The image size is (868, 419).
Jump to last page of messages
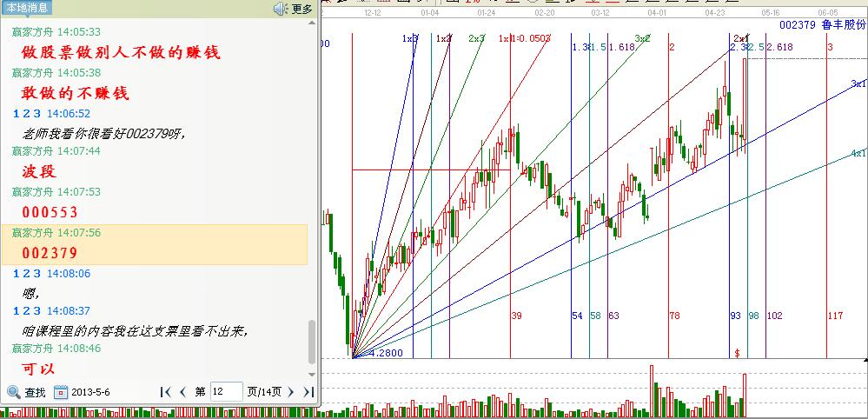click(306, 392)
